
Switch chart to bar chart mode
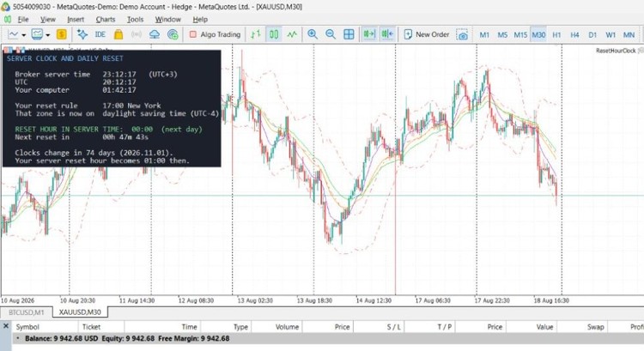tap(256, 34)
